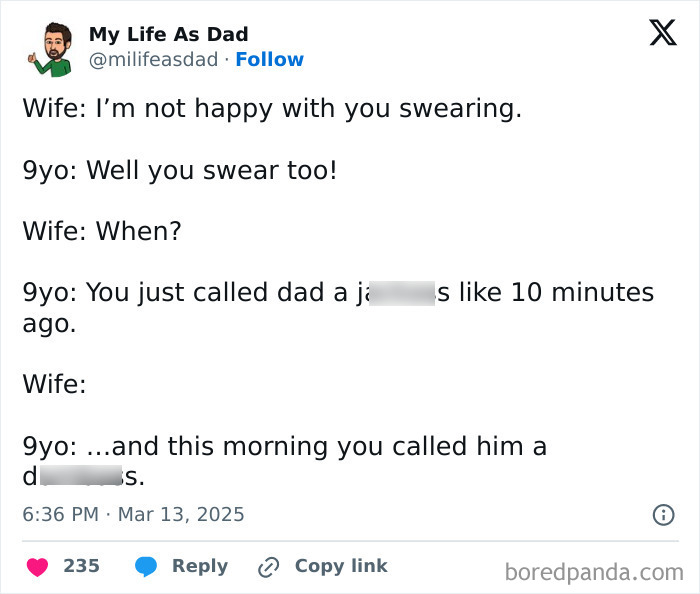Click the line "I'm not happy with you swearing"
This screenshot has height=594, width=700.
tap(272, 108)
